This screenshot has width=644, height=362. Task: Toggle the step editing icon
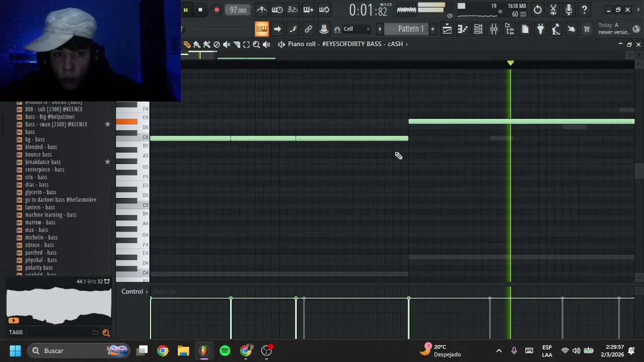coord(293,29)
